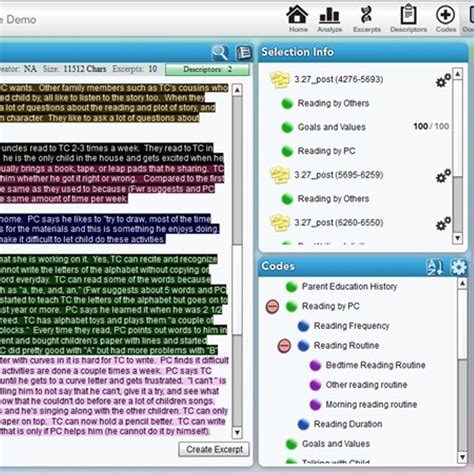Click purple dot of Bedtime Reading Routine
Screen dimensions: 474x474
click(315, 365)
